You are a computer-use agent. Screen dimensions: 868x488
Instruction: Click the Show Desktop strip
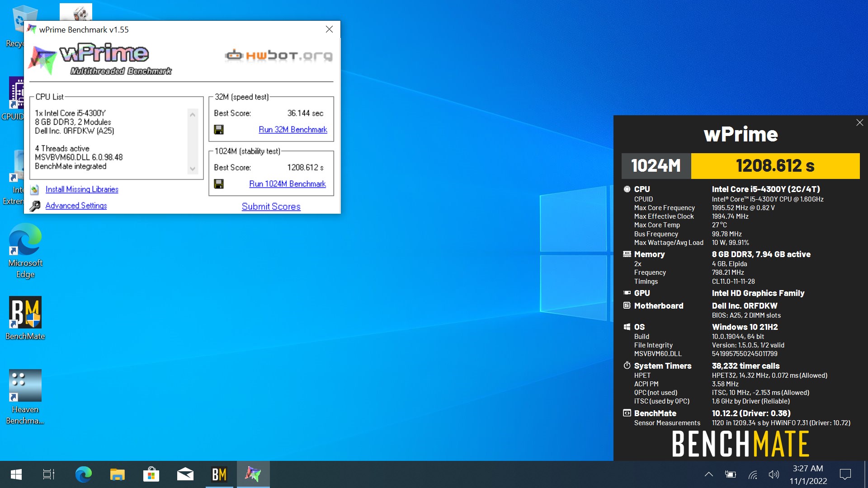pyautogui.click(x=866, y=474)
